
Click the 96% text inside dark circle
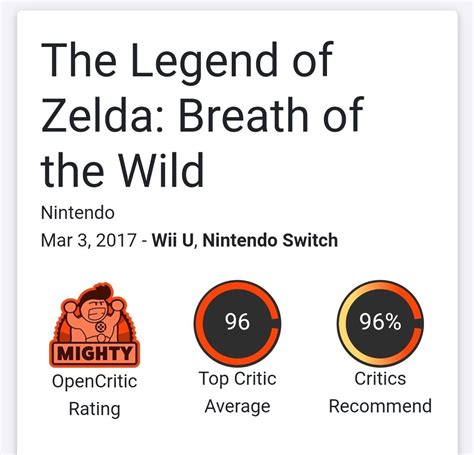(x=380, y=322)
